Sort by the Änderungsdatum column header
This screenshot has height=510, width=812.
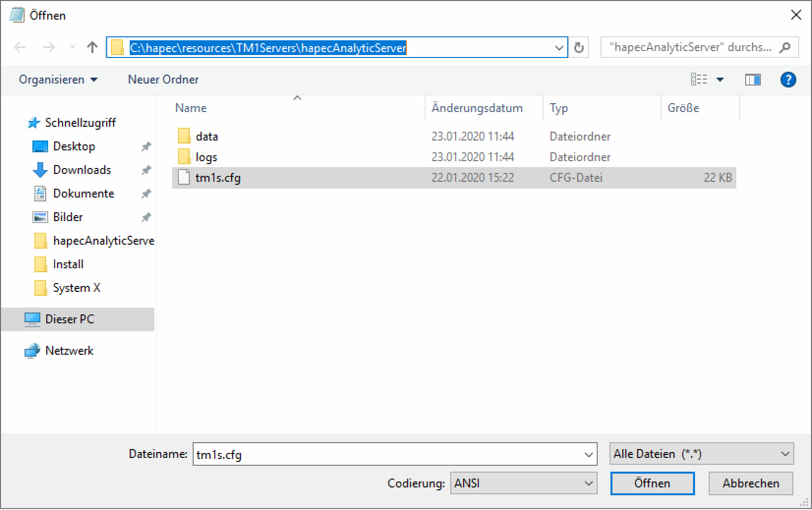[477, 108]
